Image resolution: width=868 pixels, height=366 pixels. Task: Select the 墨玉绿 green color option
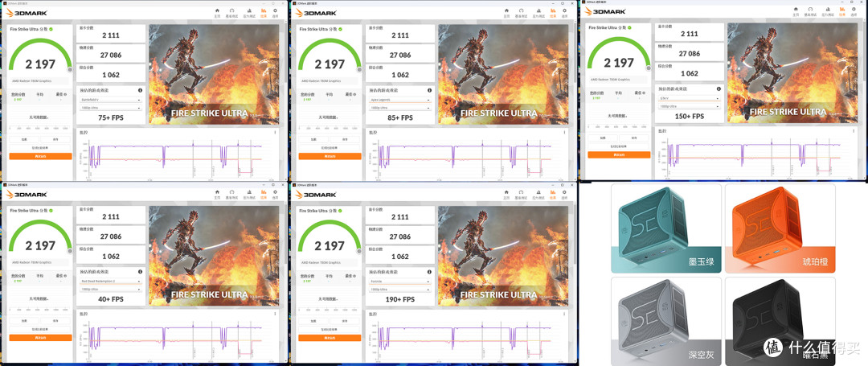click(665, 228)
